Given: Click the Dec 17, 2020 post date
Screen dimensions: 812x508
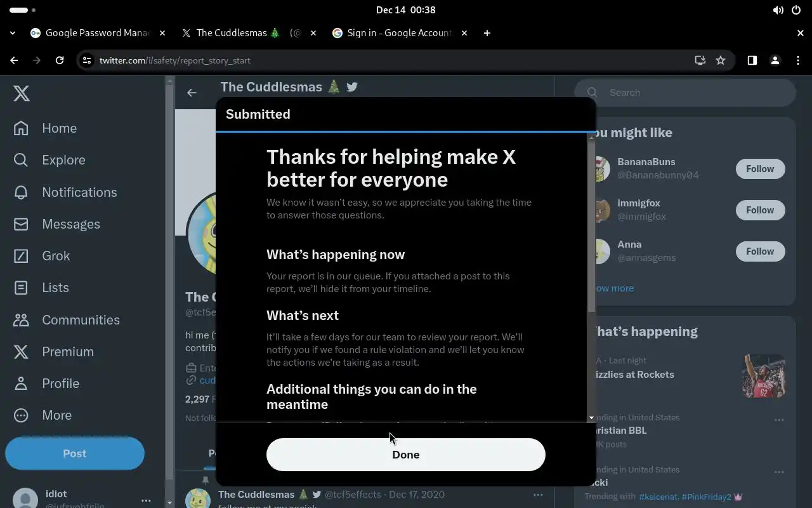Looking at the screenshot, I should point(417,495).
